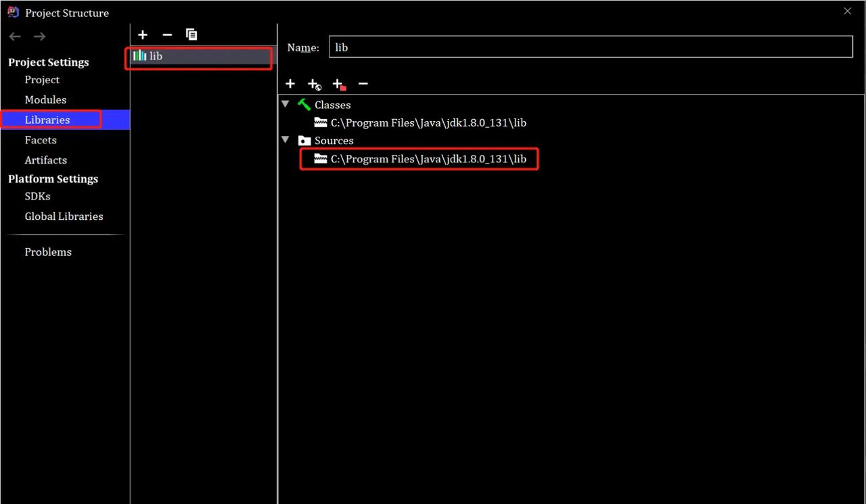This screenshot has width=866, height=504.
Task: Open the Facets section
Action: [x=41, y=140]
